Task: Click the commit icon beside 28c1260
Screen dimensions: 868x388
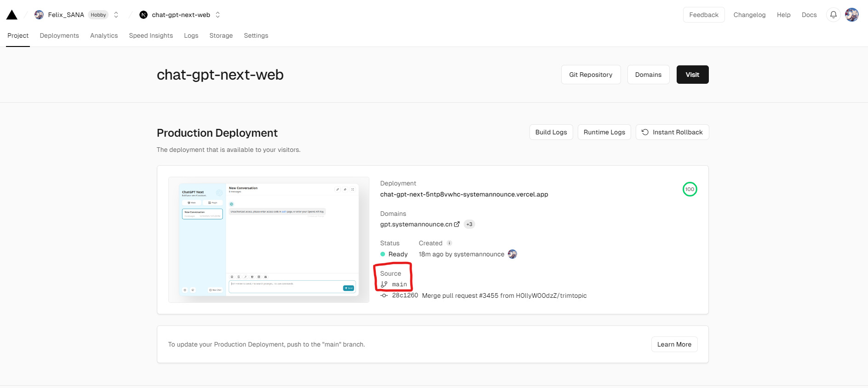Action: point(384,295)
